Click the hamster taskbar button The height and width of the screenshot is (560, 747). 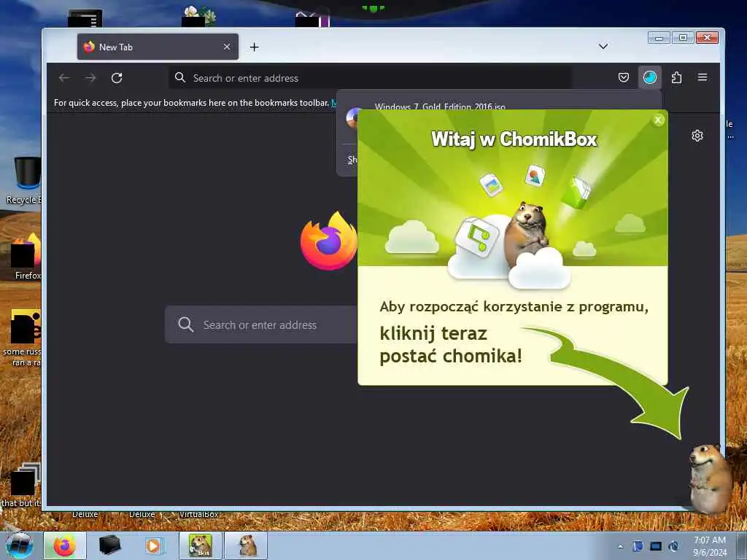[246, 545]
